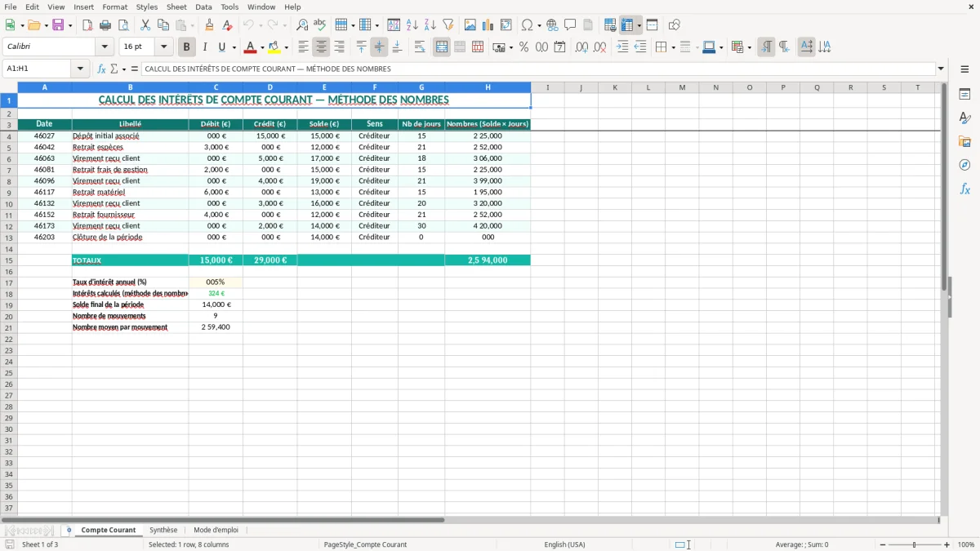Click column header H
Image resolution: width=980 pixels, height=551 pixels.
(x=488, y=87)
